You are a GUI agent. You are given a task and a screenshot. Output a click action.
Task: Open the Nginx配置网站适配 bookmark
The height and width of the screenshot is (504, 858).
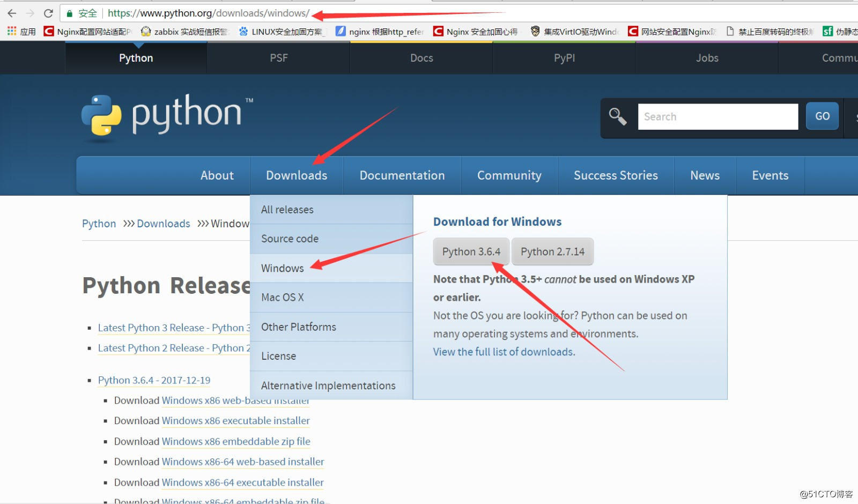coord(88,32)
